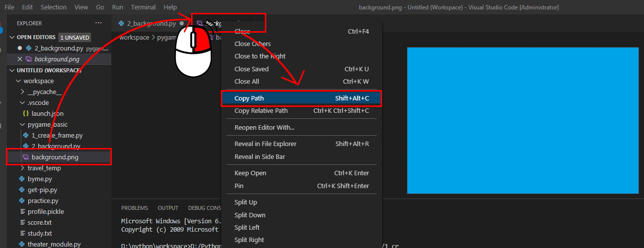Click text file icon of score.txt
The width and height of the screenshot is (644, 248).
[x=22, y=222]
